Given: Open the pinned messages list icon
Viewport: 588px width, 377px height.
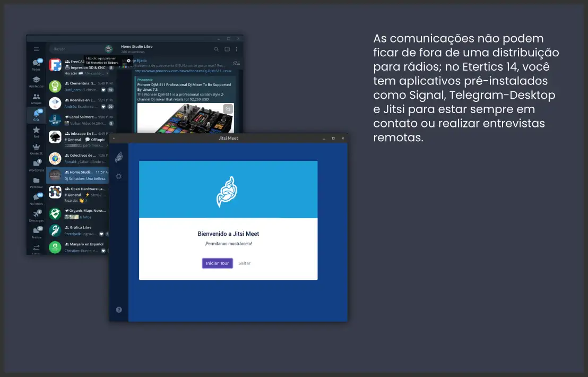Looking at the screenshot, I should coord(236,63).
